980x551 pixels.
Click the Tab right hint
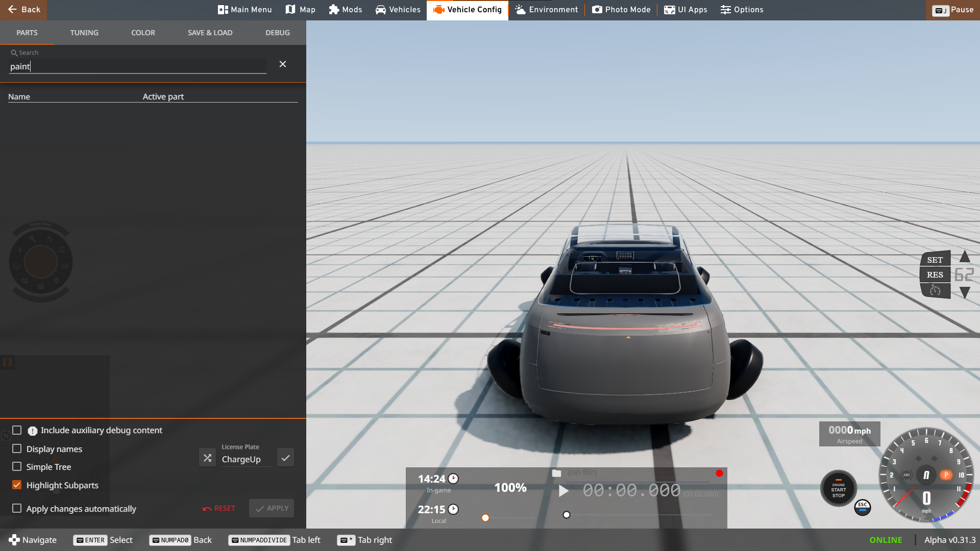pyautogui.click(x=364, y=540)
